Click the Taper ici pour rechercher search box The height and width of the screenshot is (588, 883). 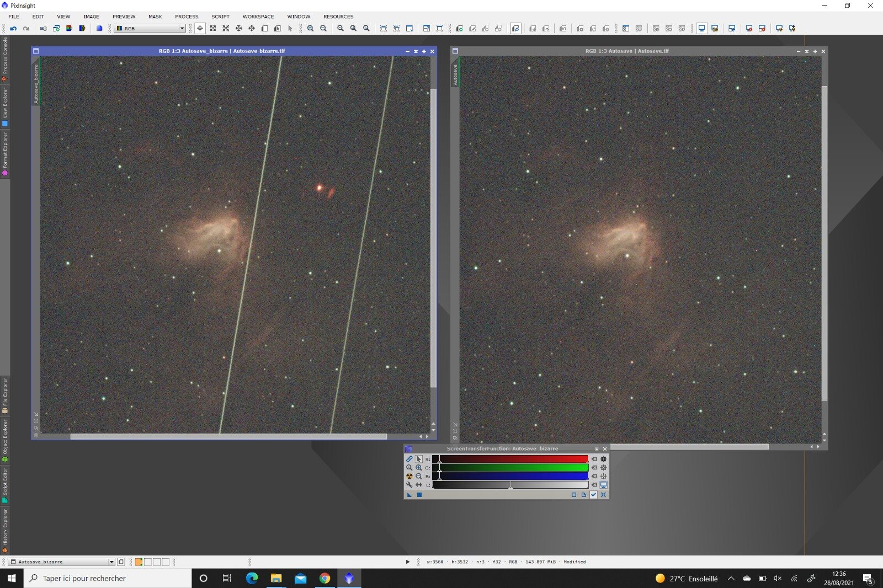108,578
